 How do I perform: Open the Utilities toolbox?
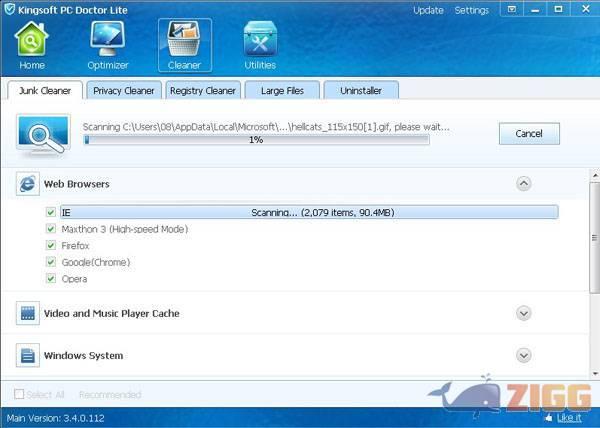click(260, 46)
